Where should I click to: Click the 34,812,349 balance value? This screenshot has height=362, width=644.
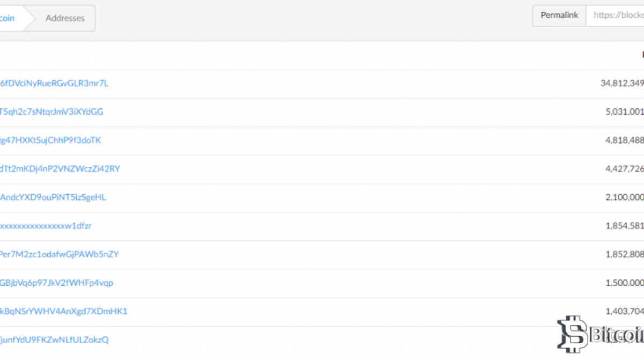(x=622, y=83)
